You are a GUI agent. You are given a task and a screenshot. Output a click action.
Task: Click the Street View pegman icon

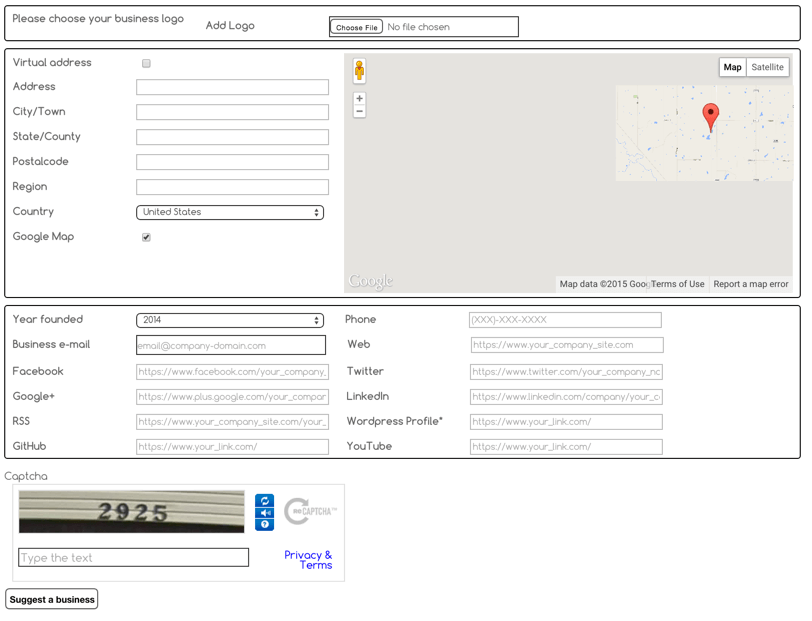coord(359,70)
